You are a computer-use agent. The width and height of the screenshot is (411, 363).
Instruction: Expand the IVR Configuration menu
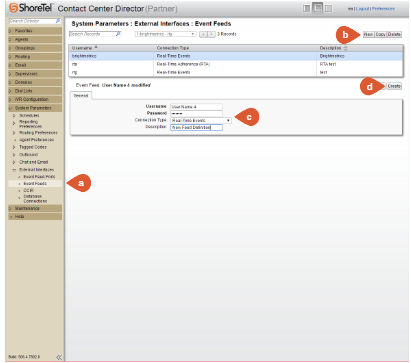coord(35,99)
